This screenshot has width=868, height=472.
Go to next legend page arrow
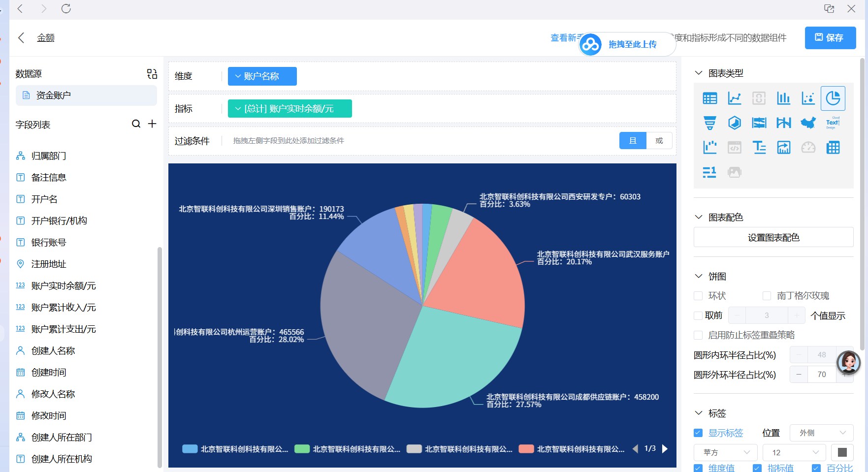665,449
